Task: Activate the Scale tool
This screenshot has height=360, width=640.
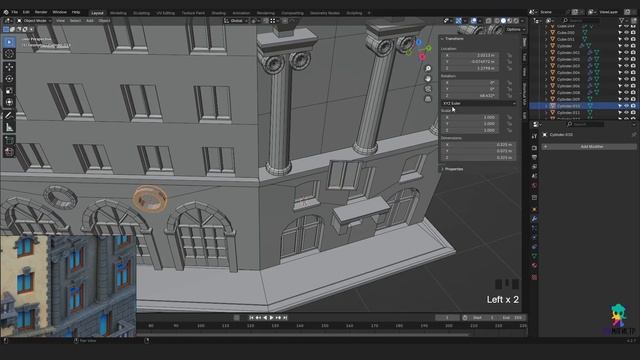Action: click(x=9, y=91)
